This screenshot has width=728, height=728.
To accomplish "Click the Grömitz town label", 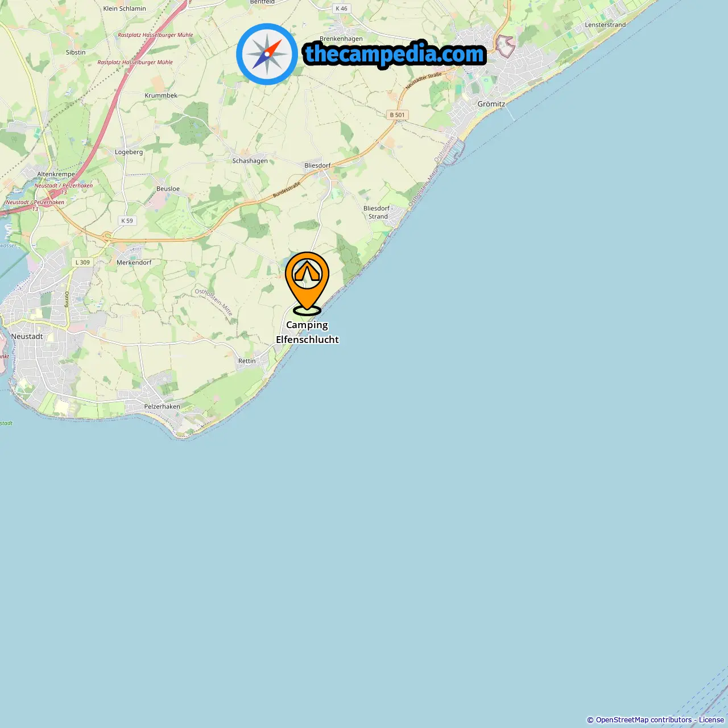I will 491,104.
